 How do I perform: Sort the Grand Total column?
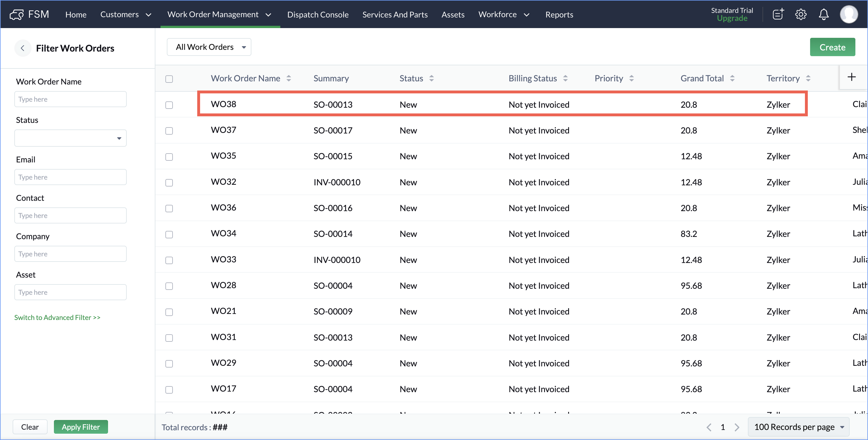(732, 78)
